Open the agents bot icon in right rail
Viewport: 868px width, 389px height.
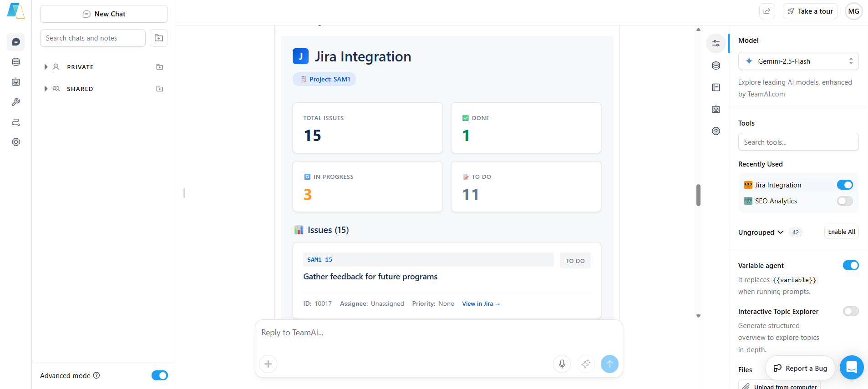[x=716, y=109]
